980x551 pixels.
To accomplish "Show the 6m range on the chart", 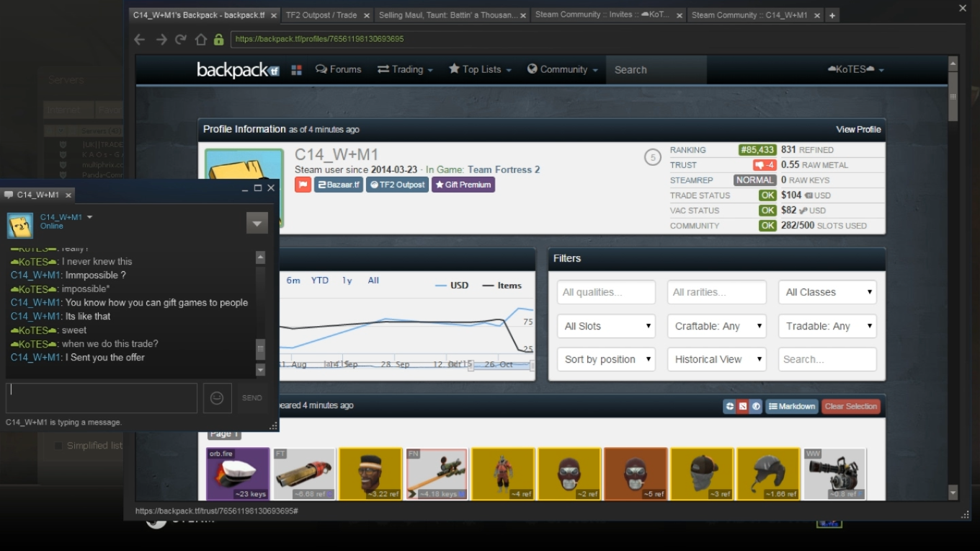I will tap(293, 281).
